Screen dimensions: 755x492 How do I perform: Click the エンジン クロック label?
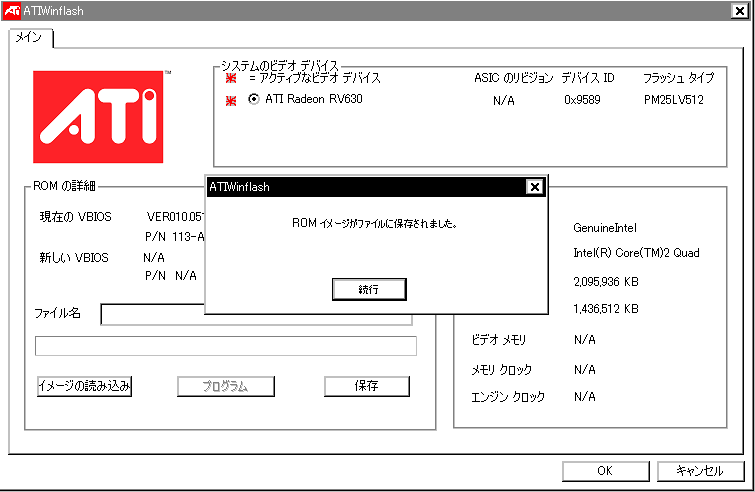coord(508,397)
